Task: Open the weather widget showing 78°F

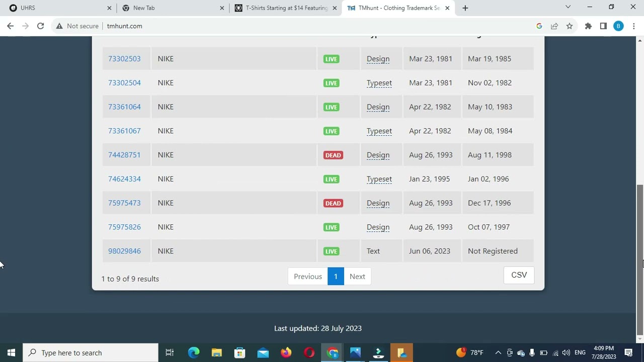Action: pyautogui.click(x=470, y=352)
